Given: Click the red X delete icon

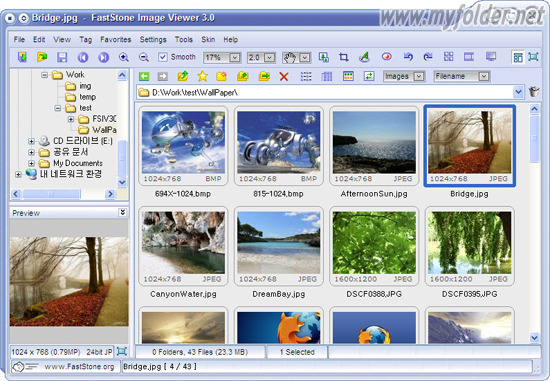Looking at the screenshot, I should pos(284,76).
